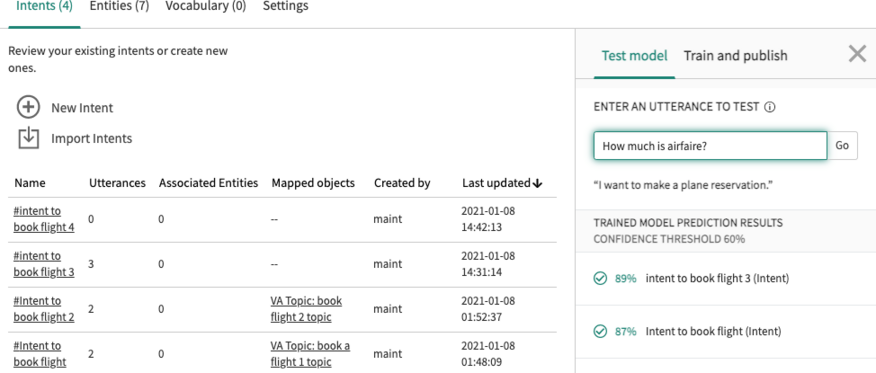Viewport: 876px width, 373px height.
Task: Open the Entities (7) tab
Action: 120,7
